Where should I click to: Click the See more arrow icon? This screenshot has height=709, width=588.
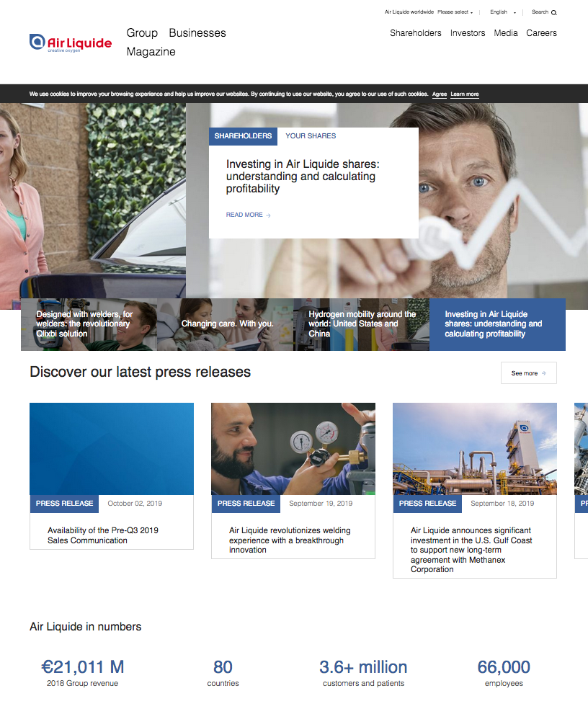pos(543,373)
